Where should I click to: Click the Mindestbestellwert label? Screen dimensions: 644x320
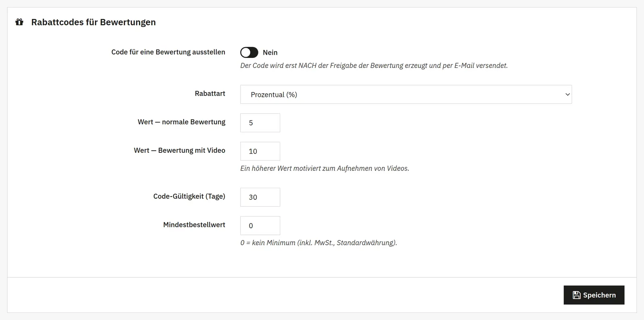(x=194, y=225)
